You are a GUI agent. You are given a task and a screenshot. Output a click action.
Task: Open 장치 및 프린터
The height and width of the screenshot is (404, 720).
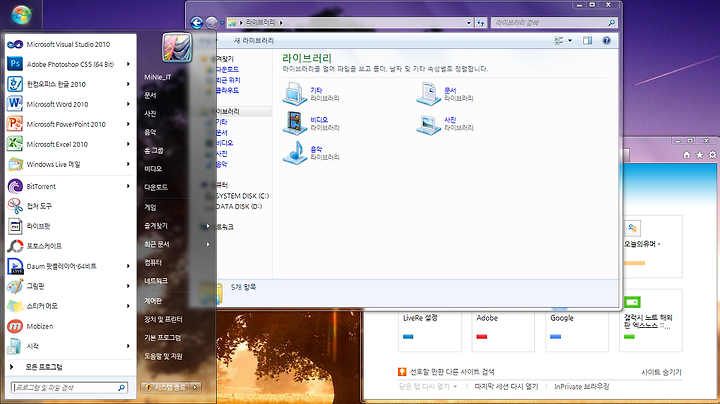[163, 319]
